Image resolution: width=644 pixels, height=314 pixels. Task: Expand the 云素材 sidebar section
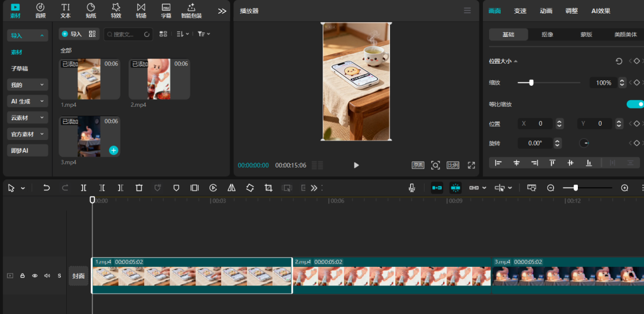point(27,118)
